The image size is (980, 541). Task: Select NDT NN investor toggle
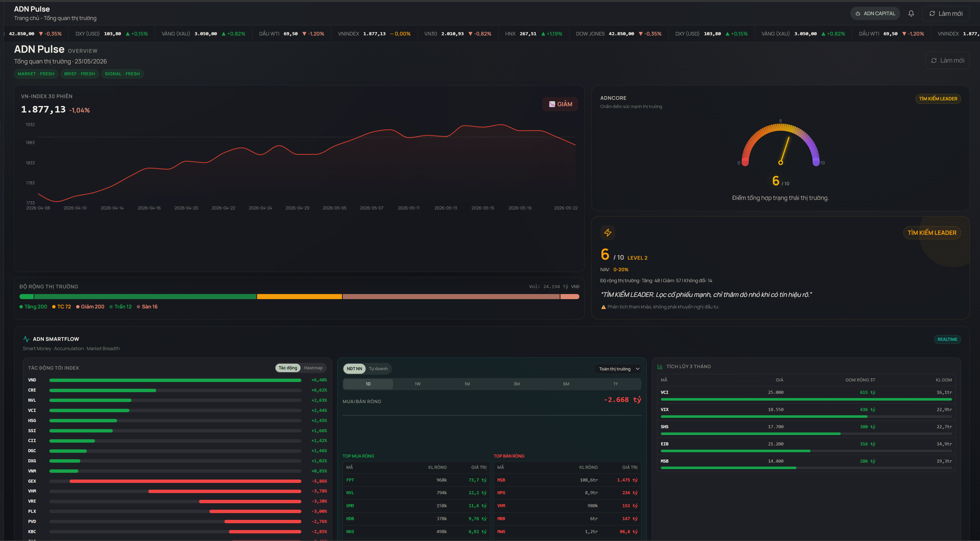[x=354, y=368]
